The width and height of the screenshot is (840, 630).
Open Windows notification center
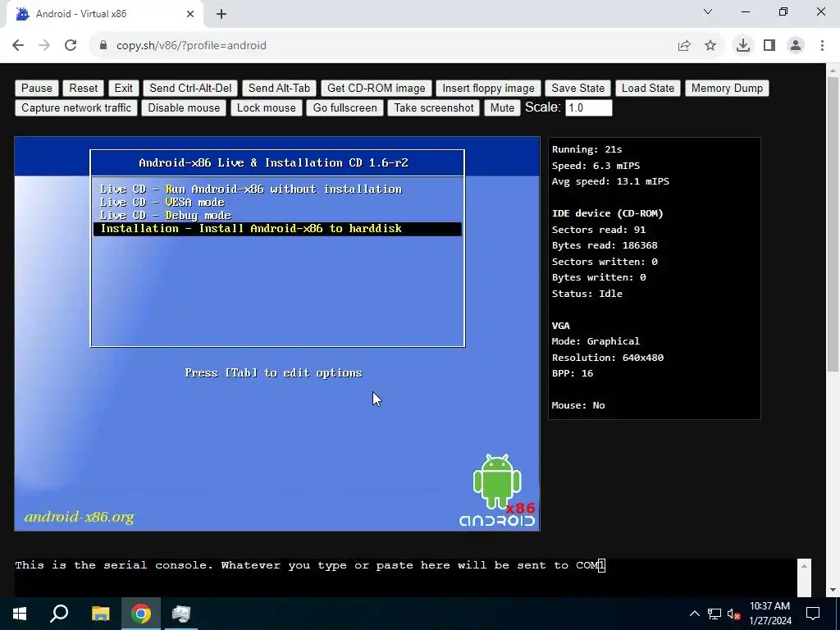pyautogui.click(x=813, y=614)
